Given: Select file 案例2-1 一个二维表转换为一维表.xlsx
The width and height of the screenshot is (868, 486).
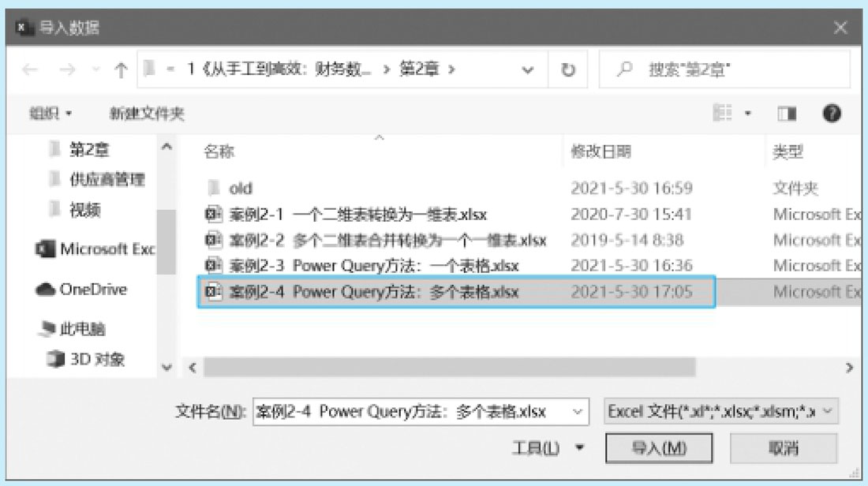Looking at the screenshot, I should (x=358, y=215).
